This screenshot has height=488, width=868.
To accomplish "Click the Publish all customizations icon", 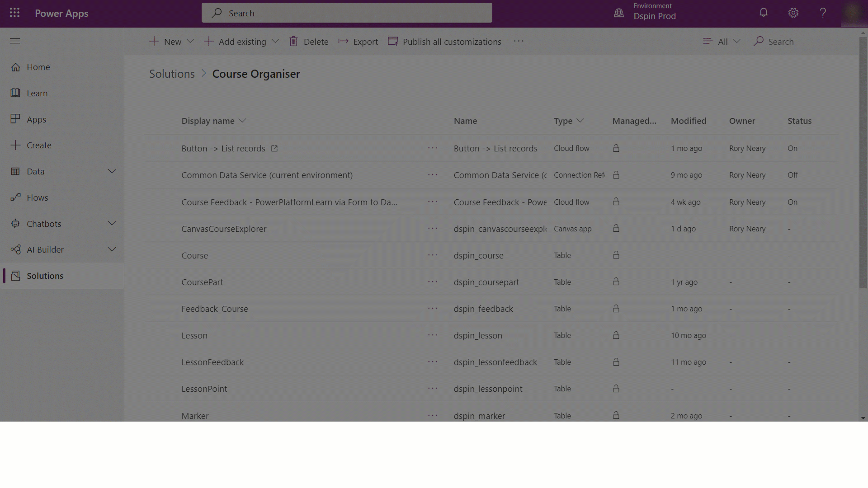I will 393,41.
